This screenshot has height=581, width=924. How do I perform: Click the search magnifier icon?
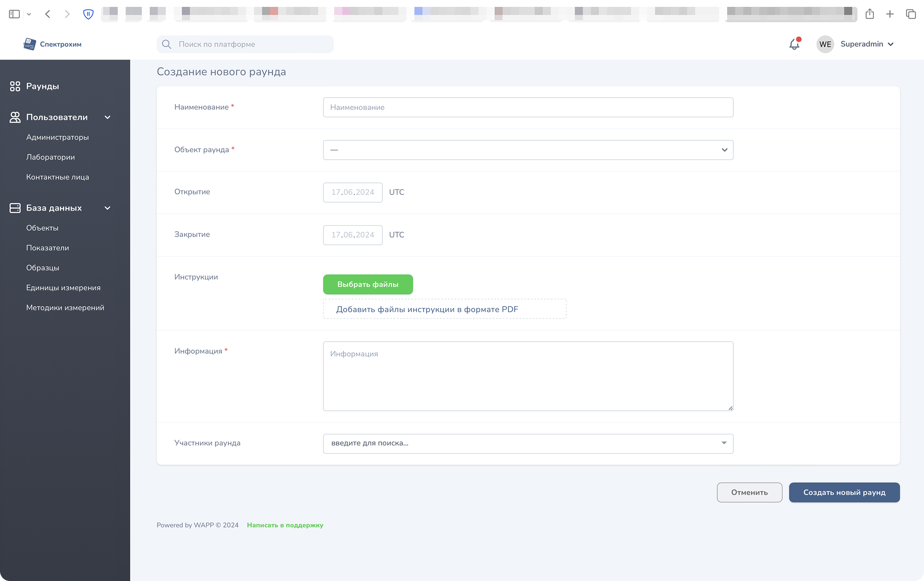(166, 44)
